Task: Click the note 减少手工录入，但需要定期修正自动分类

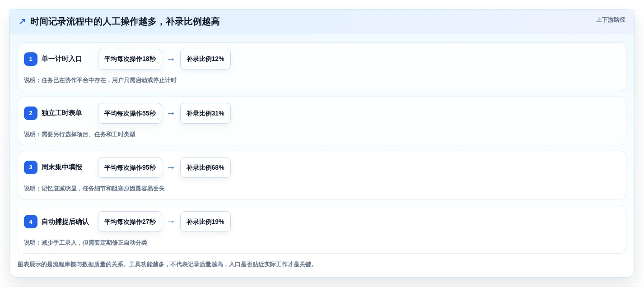Action: click(85, 243)
